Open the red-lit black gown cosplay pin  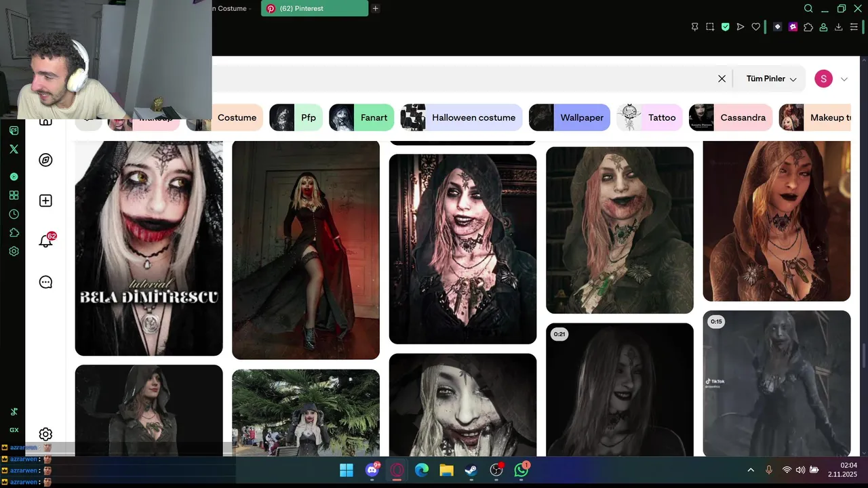click(x=306, y=249)
